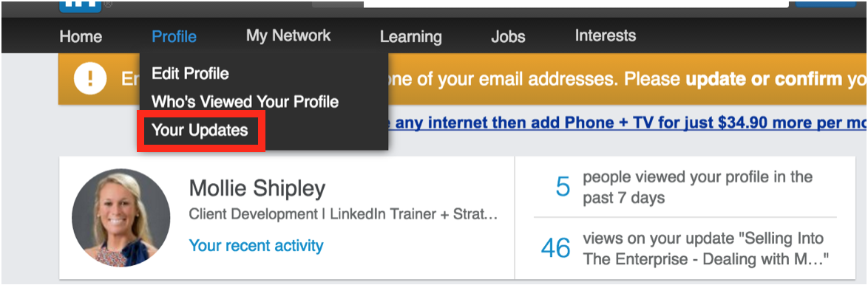This screenshot has width=868, height=285.
Task: Click the exclamation warning icon in banner
Action: (x=89, y=80)
